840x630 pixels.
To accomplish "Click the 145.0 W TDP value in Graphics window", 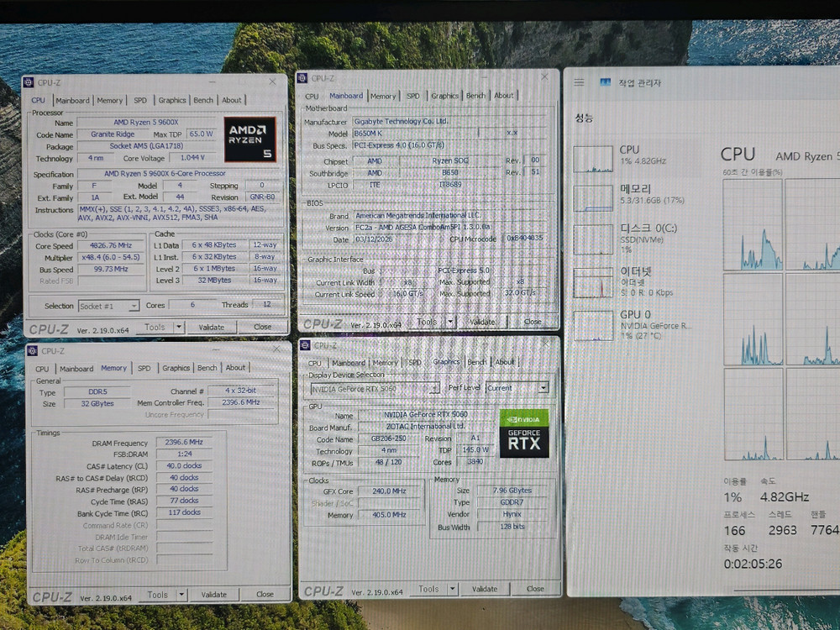I will (x=475, y=450).
